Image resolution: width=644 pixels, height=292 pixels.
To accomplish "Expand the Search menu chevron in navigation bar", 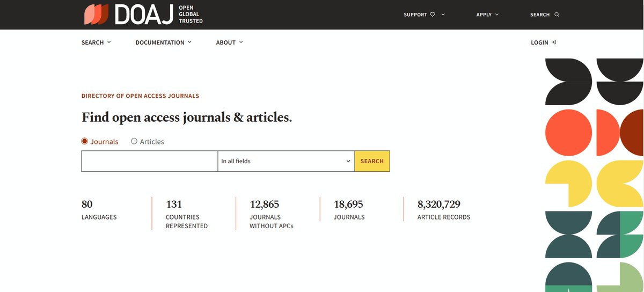I will 109,42.
